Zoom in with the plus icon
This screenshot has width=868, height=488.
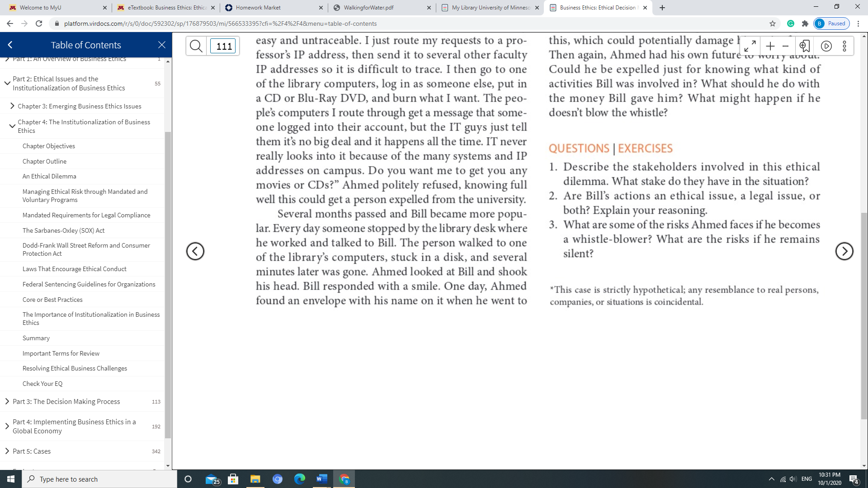(x=770, y=46)
